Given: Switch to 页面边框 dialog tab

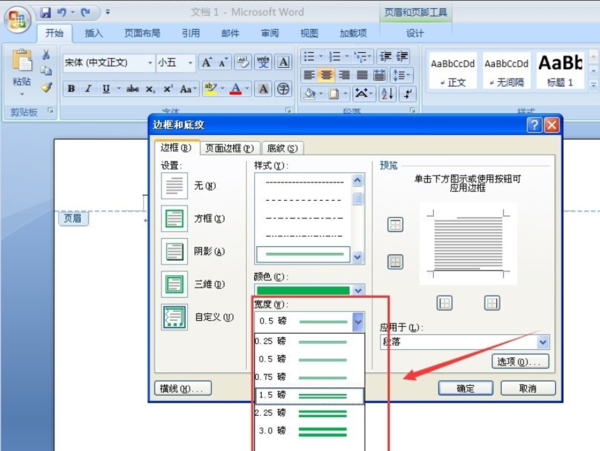Looking at the screenshot, I should [x=230, y=148].
